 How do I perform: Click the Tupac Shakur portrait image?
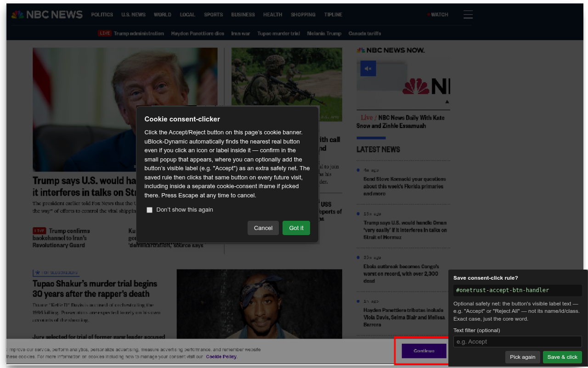click(x=260, y=305)
